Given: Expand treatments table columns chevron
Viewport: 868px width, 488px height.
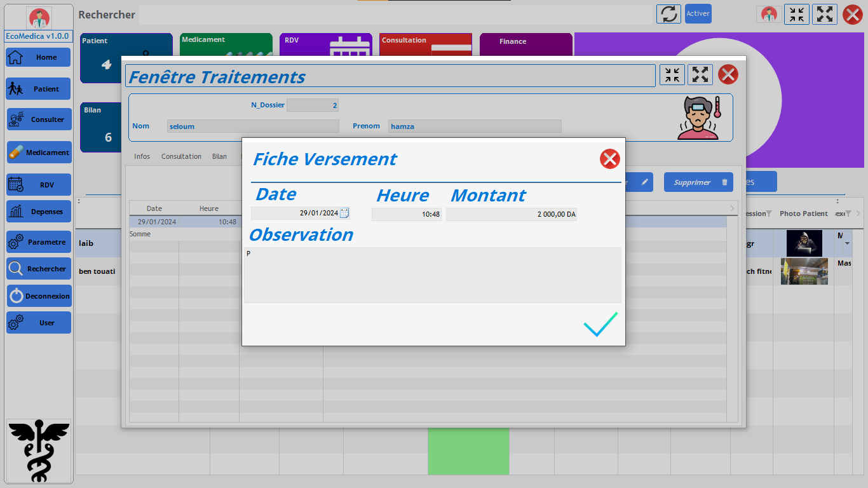Looking at the screenshot, I should (x=732, y=208).
